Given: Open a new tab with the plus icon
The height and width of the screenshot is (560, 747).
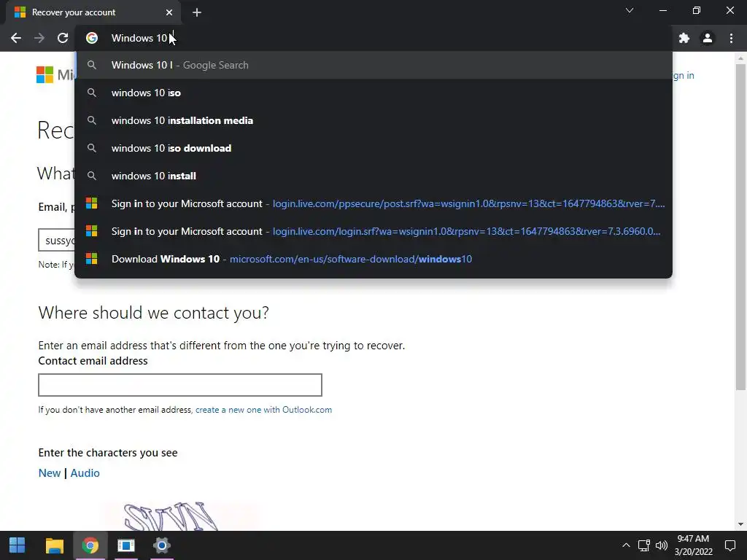Looking at the screenshot, I should click(x=197, y=12).
